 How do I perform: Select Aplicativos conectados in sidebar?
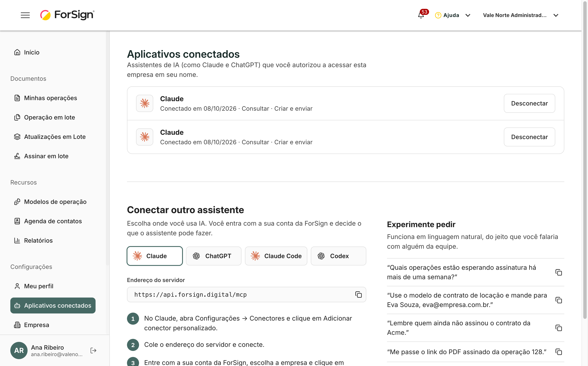[53, 306]
